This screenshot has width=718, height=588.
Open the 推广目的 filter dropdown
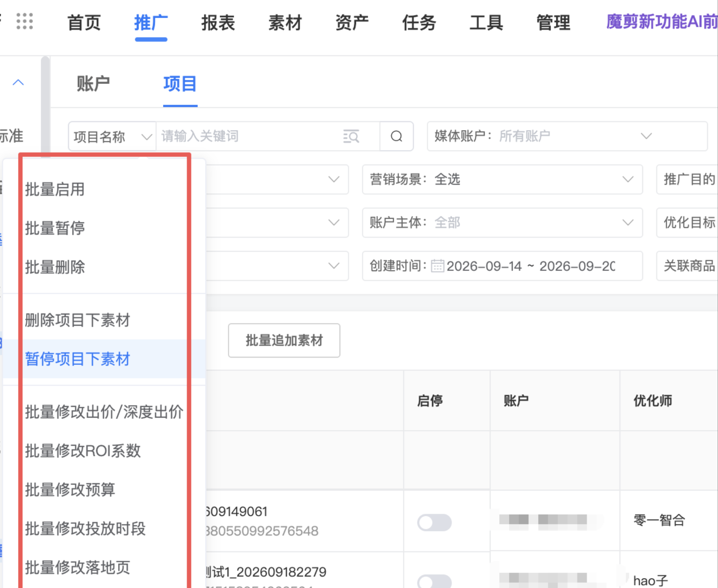687,179
